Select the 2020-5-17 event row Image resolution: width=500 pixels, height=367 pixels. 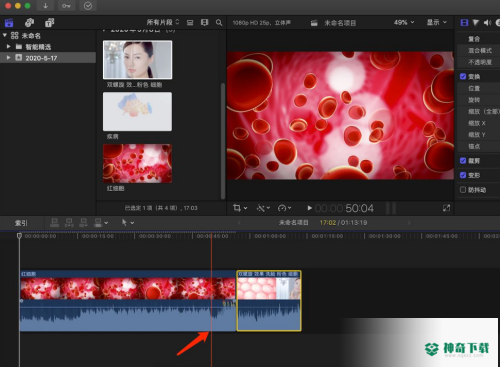point(48,58)
